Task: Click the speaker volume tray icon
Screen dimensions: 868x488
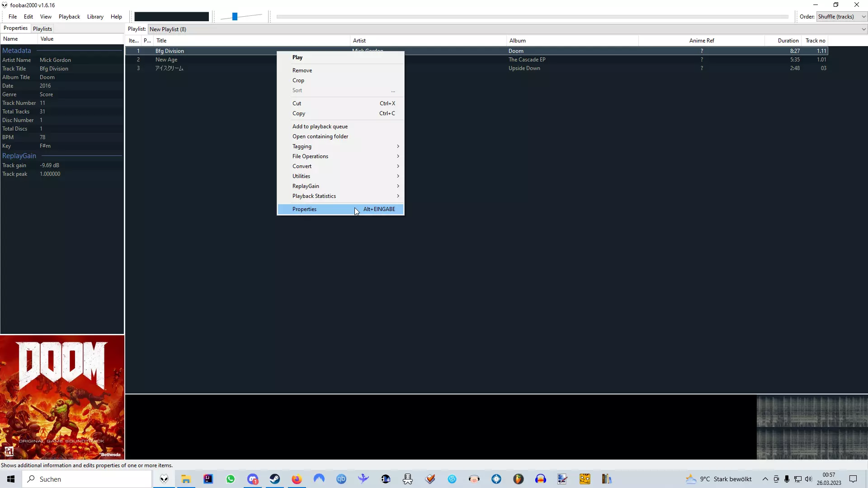Action: [808, 479]
